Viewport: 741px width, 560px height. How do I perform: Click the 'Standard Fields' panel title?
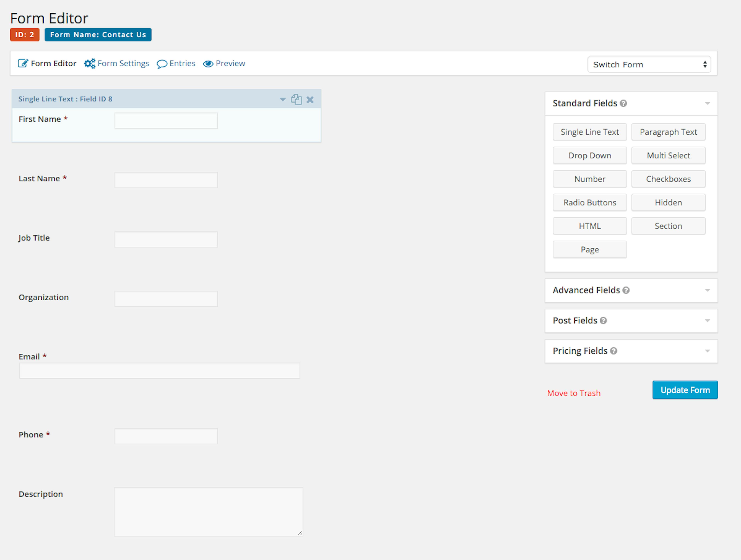tap(585, 103)
